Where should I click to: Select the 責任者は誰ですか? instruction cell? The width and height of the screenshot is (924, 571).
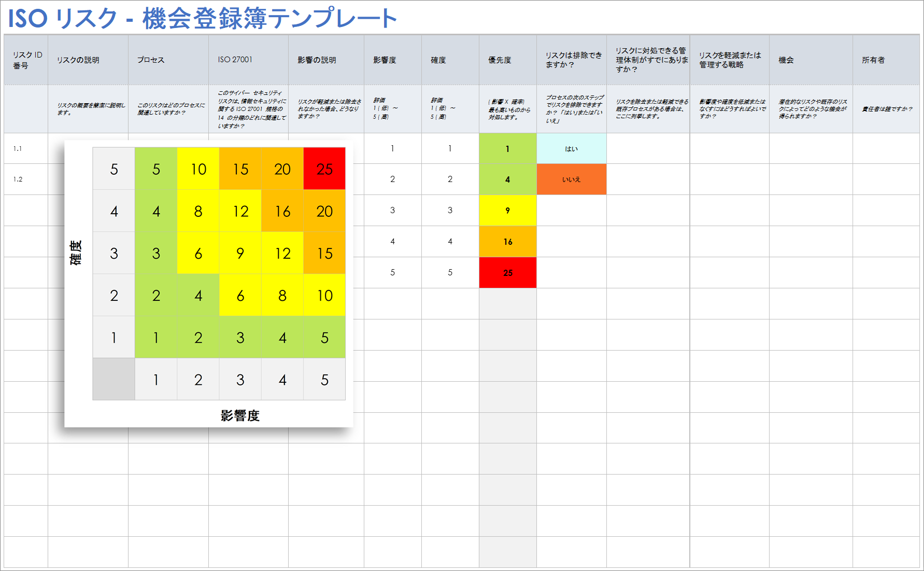click(886, 109)
